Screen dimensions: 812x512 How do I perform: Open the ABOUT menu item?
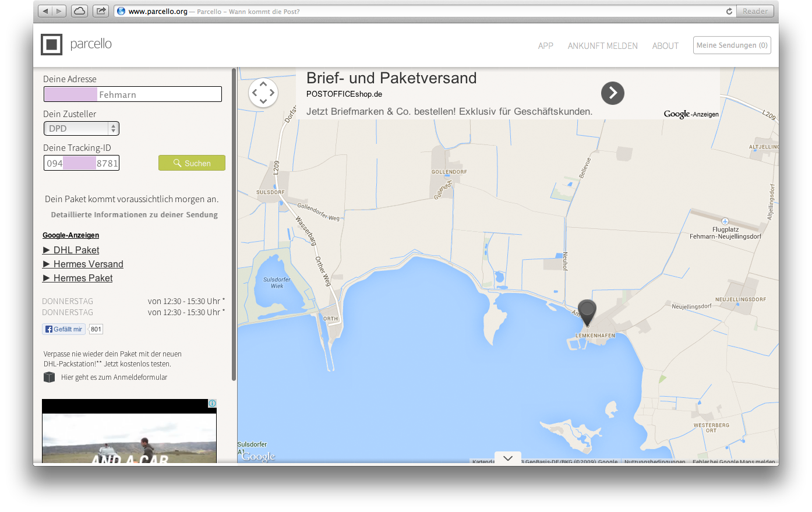click(x=665, y=45)
